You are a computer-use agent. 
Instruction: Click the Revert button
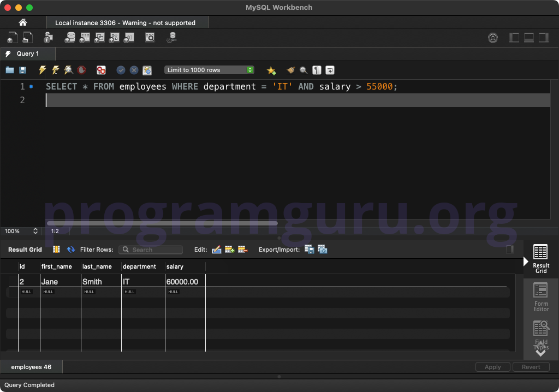coord(531,367)
